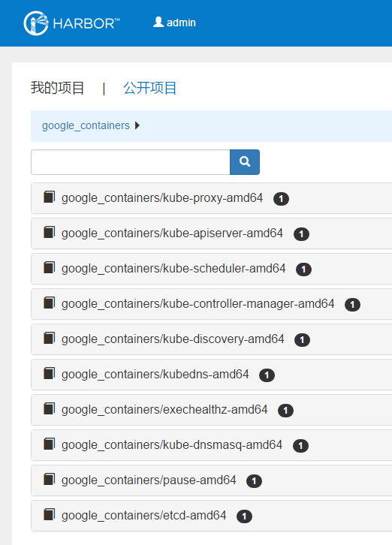Image resolution: width=392 pixels, height=545 pixels.
Task: Click the admin user silhouette icon
Action: click(158, 22)
